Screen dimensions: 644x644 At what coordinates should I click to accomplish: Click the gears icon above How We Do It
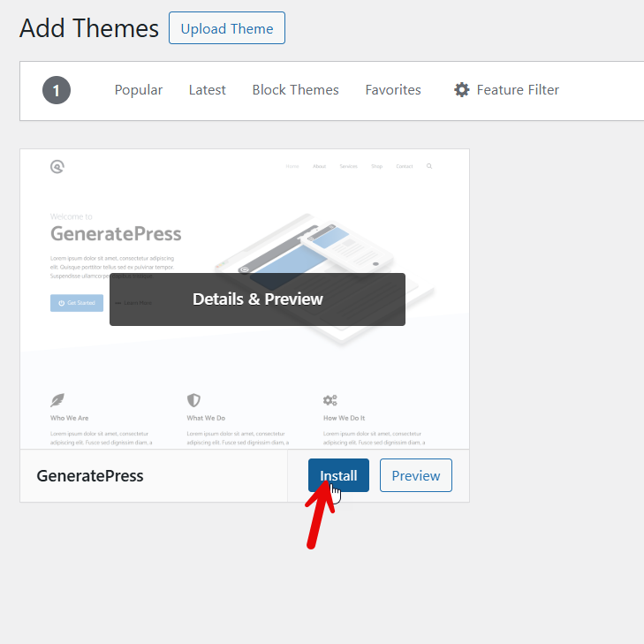pos(330,400)
